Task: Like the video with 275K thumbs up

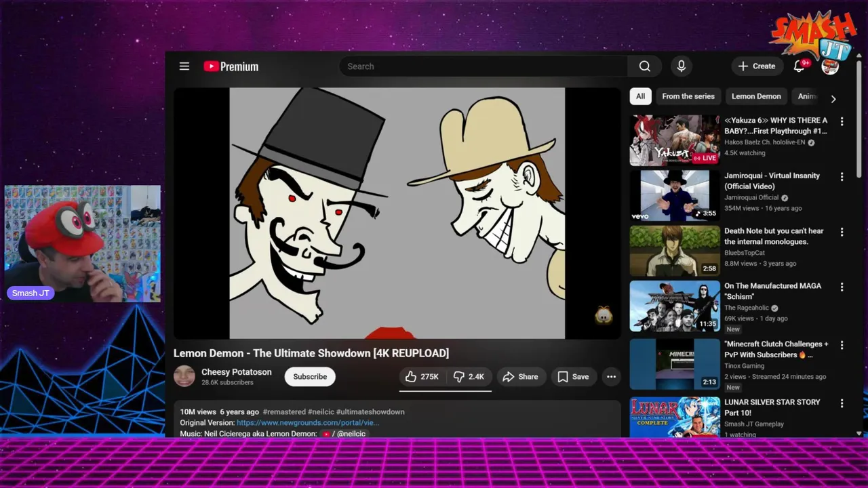Action: pos(422,377)
